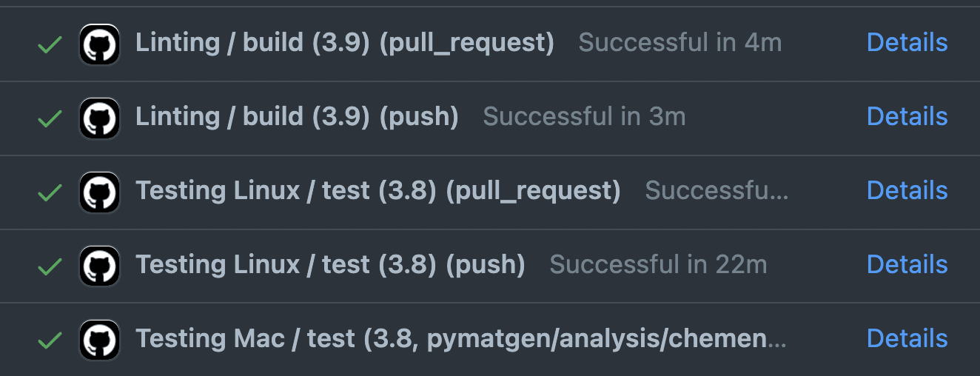Image resolution: width=980 pixels, height=376 pixels.
Task: Click GitHub avatar beside Testing Linux (push)
Action: tap(99, 266)
